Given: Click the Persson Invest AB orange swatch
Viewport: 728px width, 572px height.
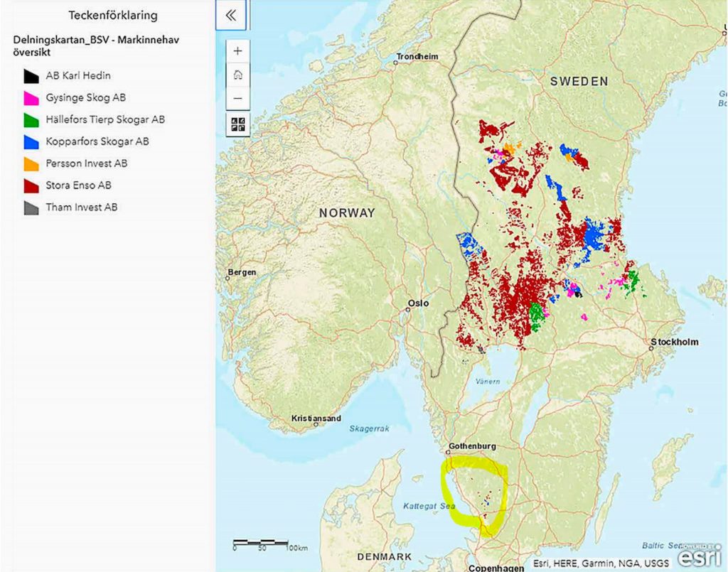Looking at the screenshot, I should point(31,163).
